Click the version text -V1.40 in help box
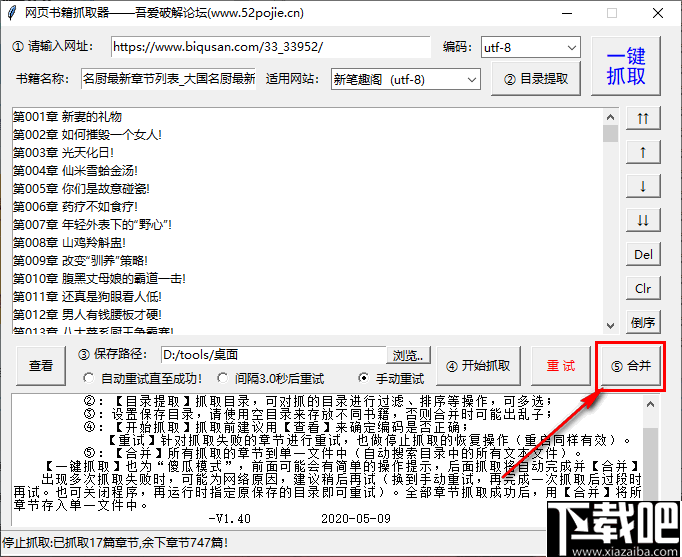Image resolution: width=682 pixels, height=557 pixels. point(230,519)
